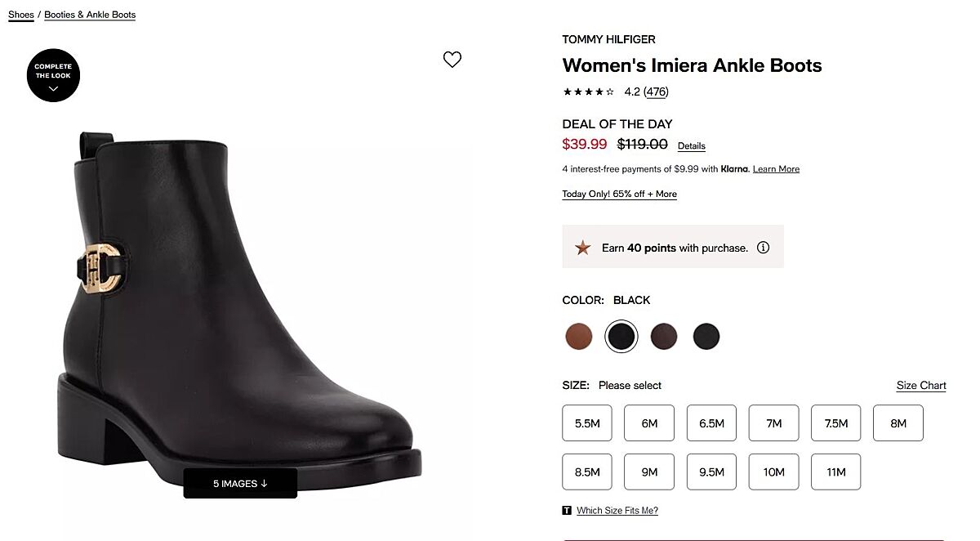
Task: Go to Shoes breadcrumb
Action: [21, 15]
